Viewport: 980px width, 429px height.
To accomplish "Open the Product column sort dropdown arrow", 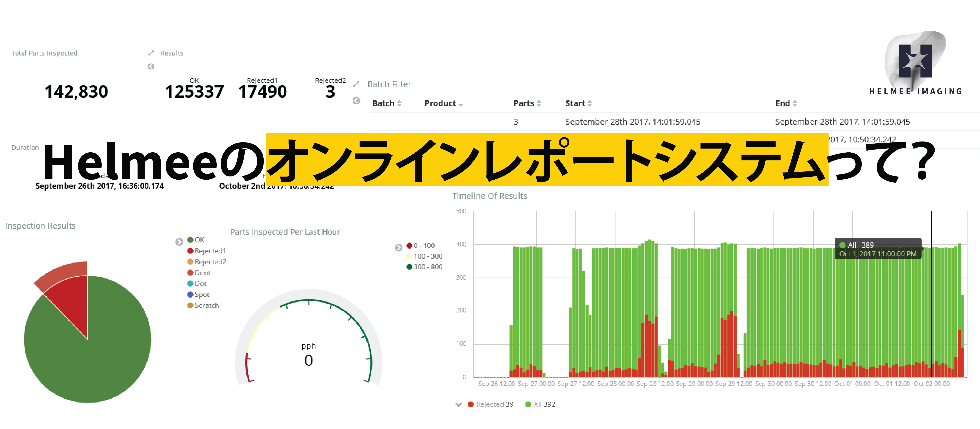I will (461, 104).
